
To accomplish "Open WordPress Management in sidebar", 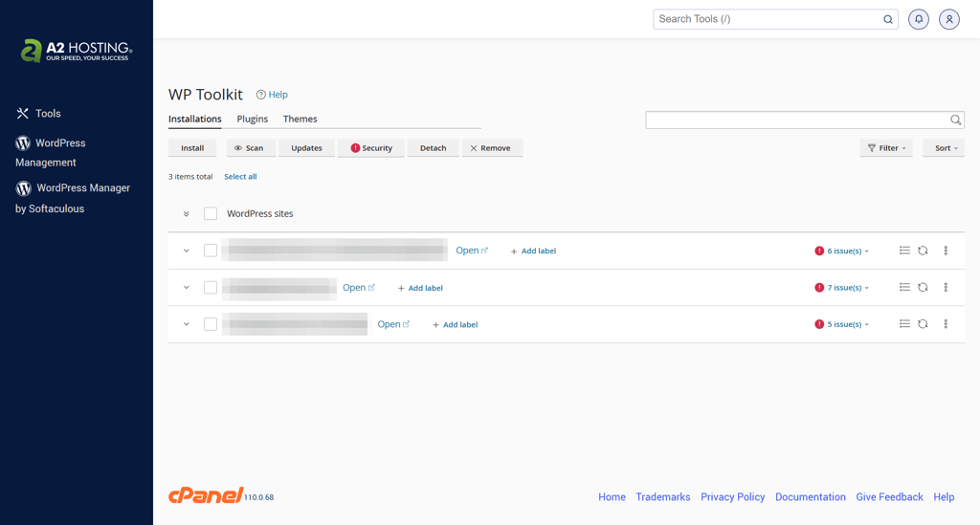I will (x=51, y=152).
